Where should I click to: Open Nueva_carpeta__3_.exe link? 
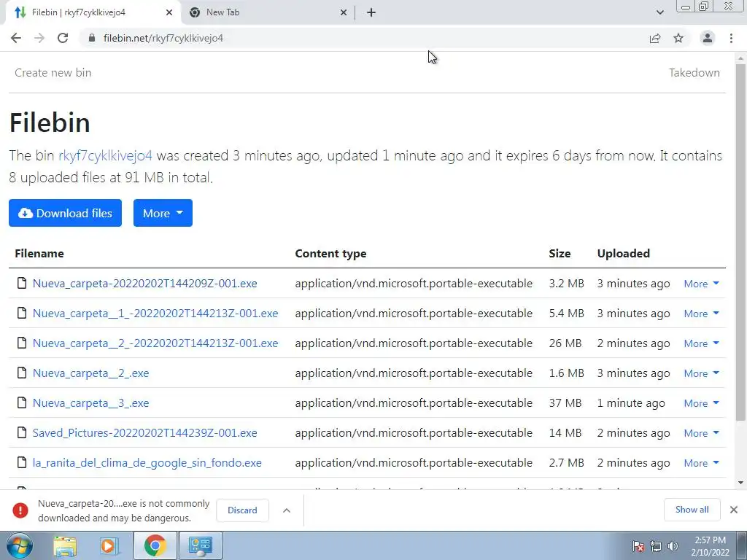[90, 402]
